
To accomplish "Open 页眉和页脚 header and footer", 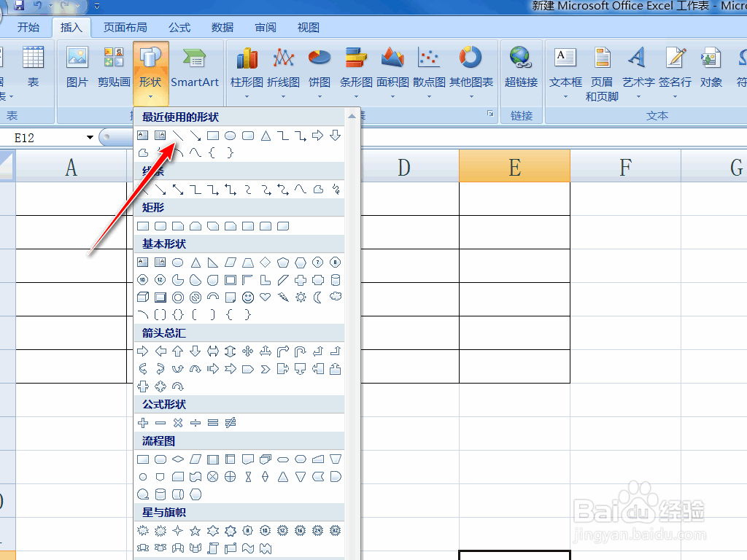I will pyautogui.click(x=602, y=74).
